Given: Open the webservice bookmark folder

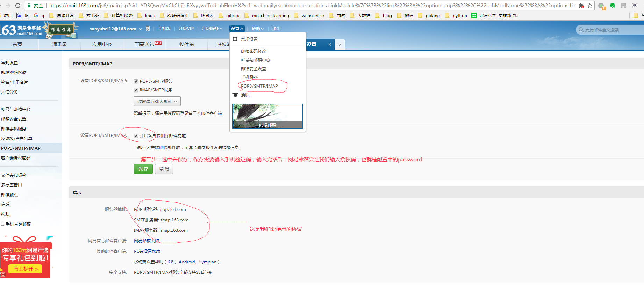Looking at the screenshot, I should click(309, 15).
